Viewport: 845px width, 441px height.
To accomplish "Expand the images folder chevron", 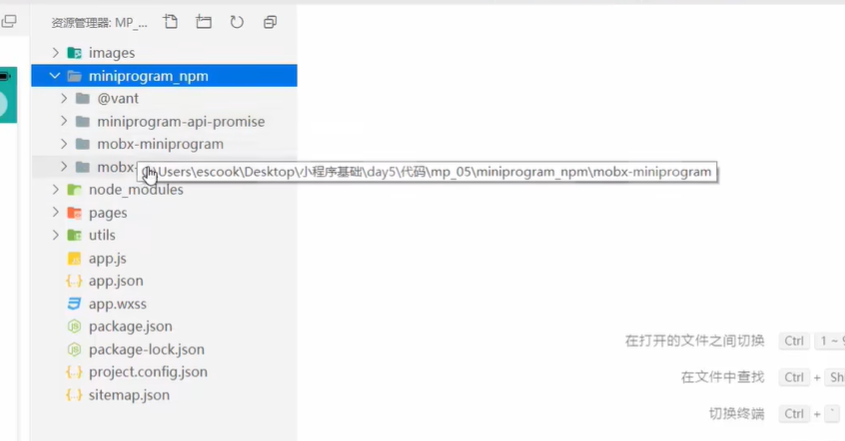I will (x=56, y=52).
